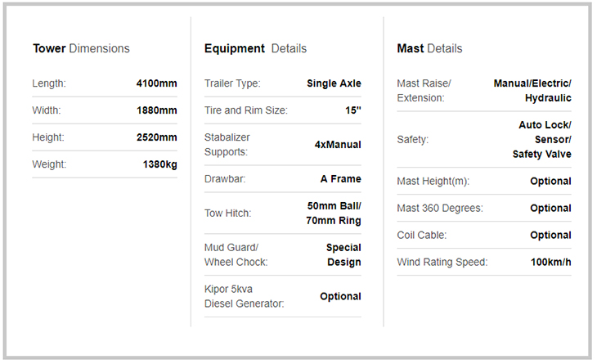The height and width of the screenshot is (364, 597).
Task: Select the Kipor 5kva Diesel Generator label
Action: [x=244, y=296]
